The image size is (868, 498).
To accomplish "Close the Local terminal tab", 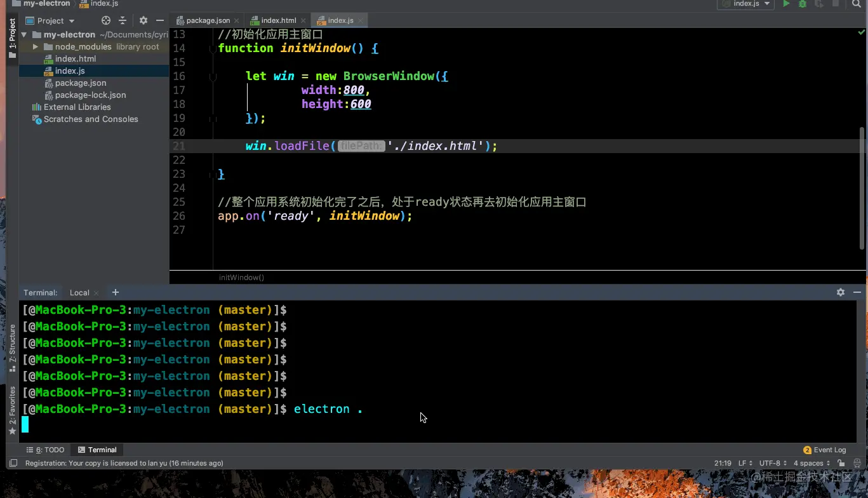I will pyautogui.click(x=97, y=293).
